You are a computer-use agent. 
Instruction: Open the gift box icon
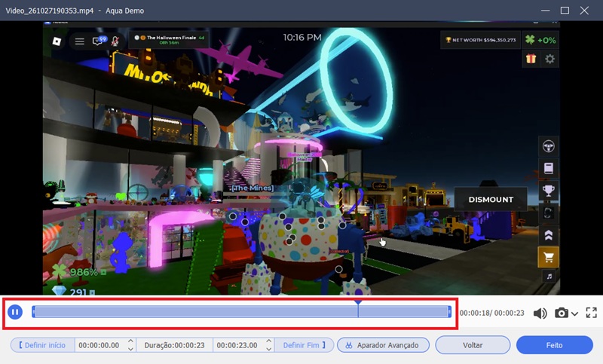[x=531, y=59]
